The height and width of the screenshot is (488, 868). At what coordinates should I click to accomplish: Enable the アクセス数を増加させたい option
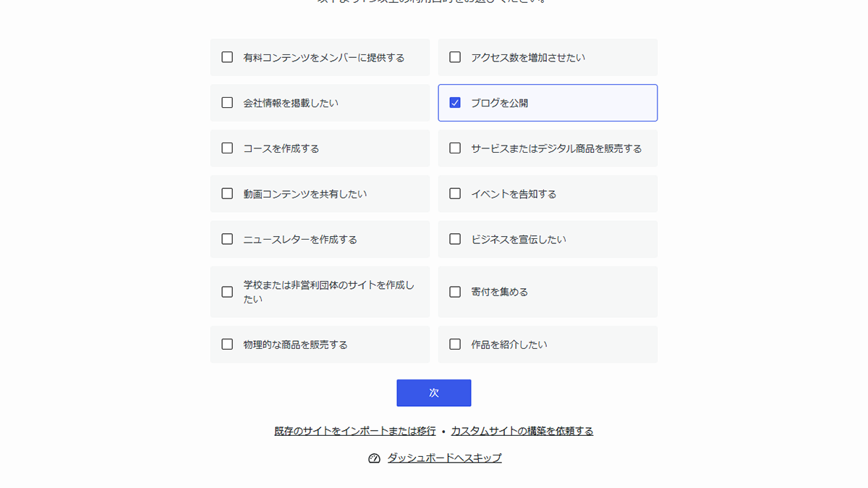point(456,56)
